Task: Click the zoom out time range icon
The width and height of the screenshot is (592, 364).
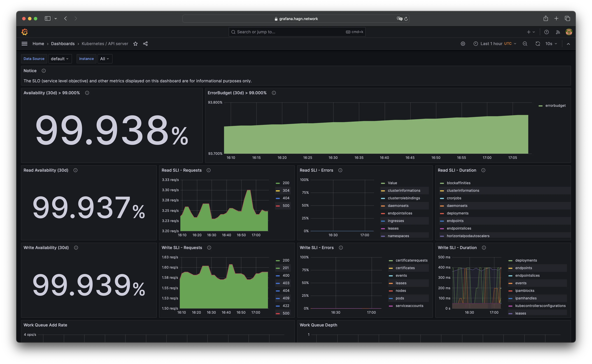Action: click(x=525, y=44)
